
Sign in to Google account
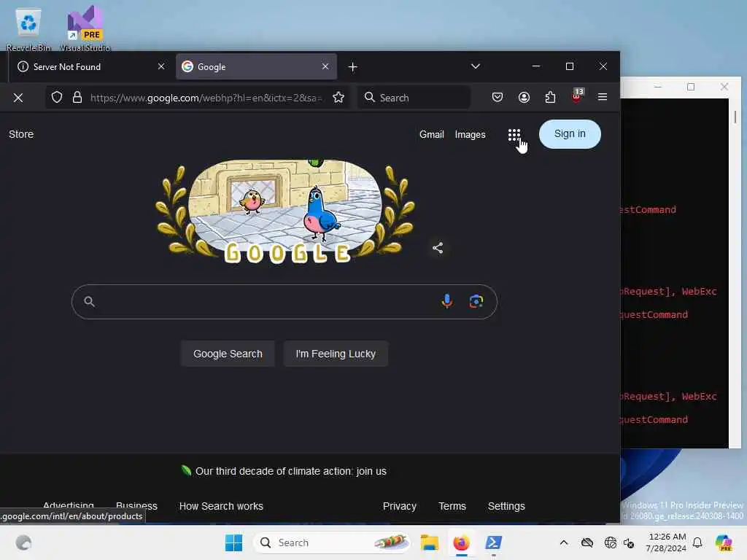pos(570,134)
